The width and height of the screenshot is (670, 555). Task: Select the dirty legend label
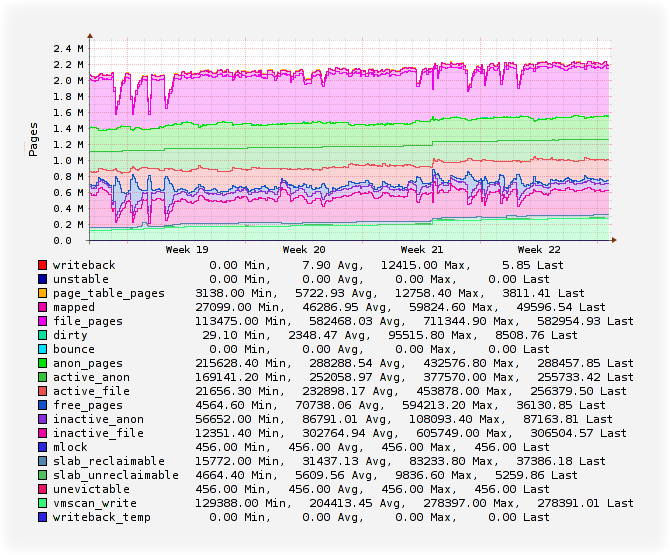pos(70,335)
